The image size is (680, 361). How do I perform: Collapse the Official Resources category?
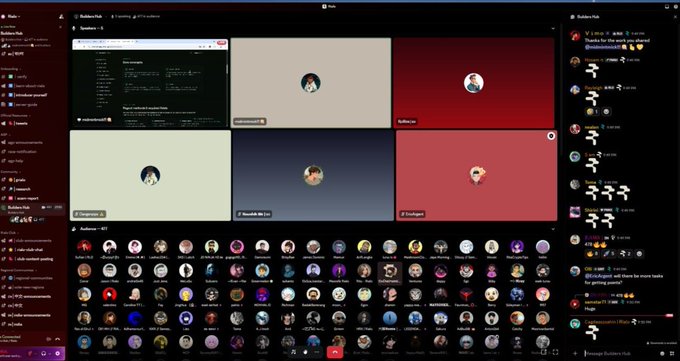[15, 115]
